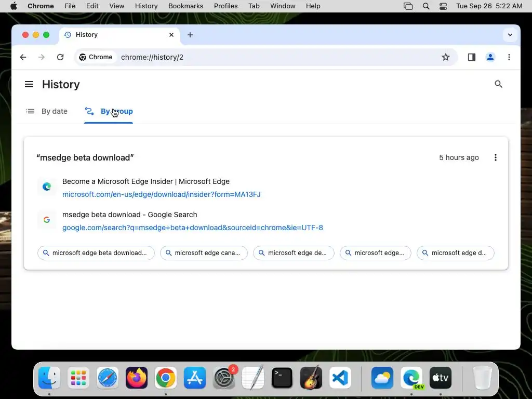Open Visual Studio Code from the Dock

point(340,378)
